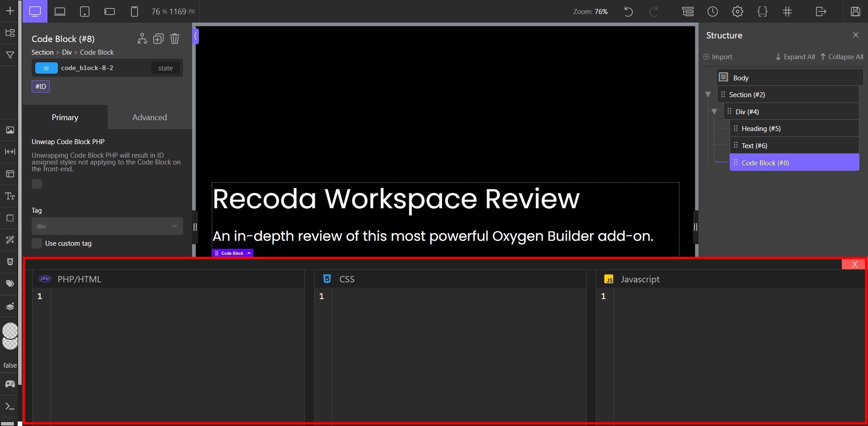Collapse the Div (#4) tree node
This screenshot has width=868, height=426.
(715, 112)
